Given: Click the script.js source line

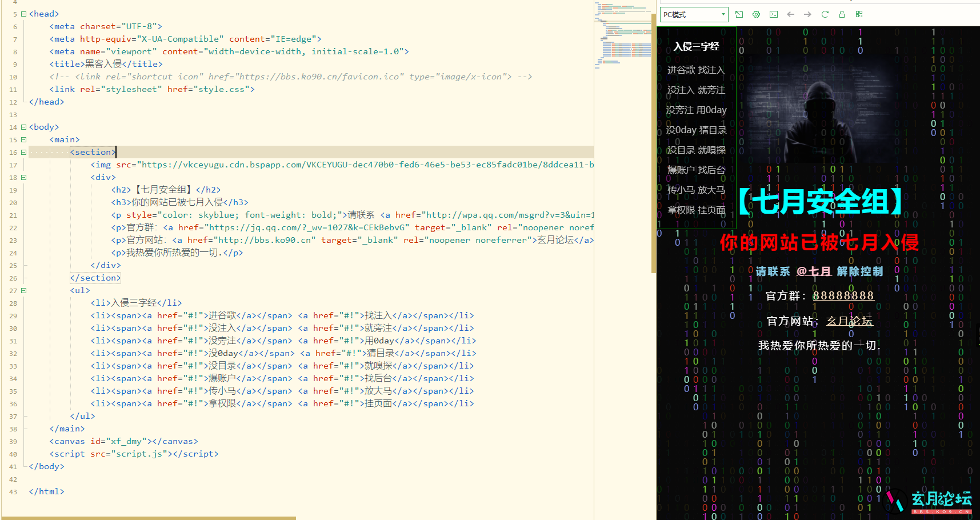Looking at the screenshot, I should point(134,454).
